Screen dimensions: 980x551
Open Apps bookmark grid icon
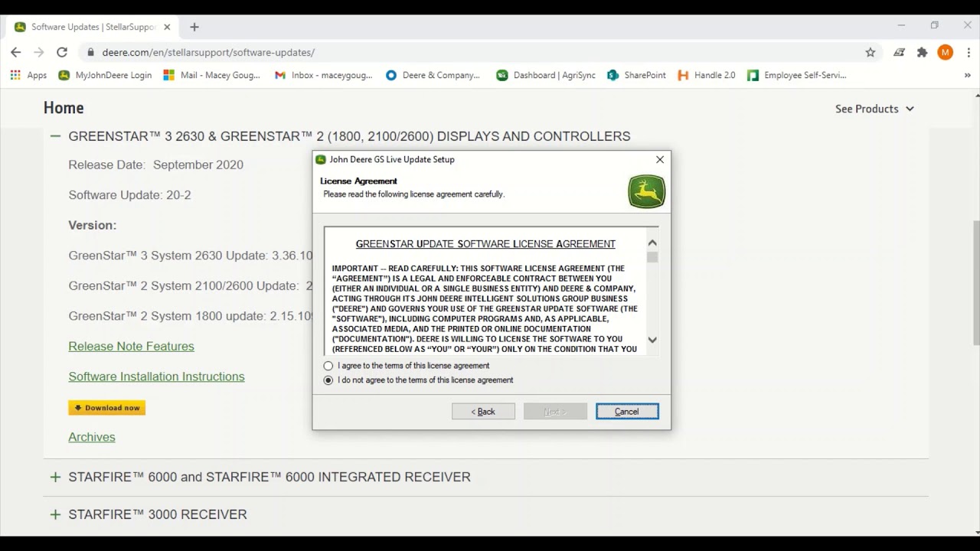tap(28, 75)
